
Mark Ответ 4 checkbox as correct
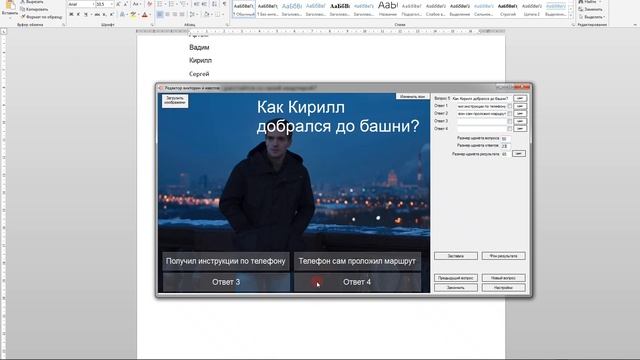pos(509,129)
